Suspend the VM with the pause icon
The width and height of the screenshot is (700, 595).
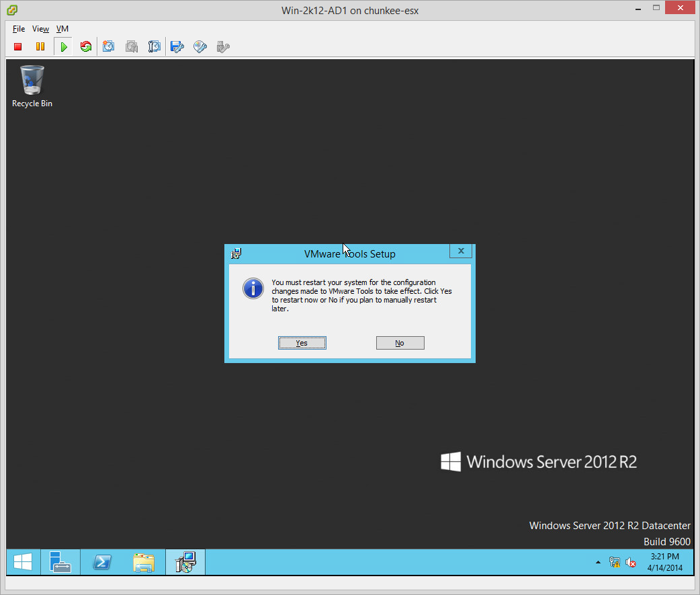pyautogui.click(x=40, y=46)
